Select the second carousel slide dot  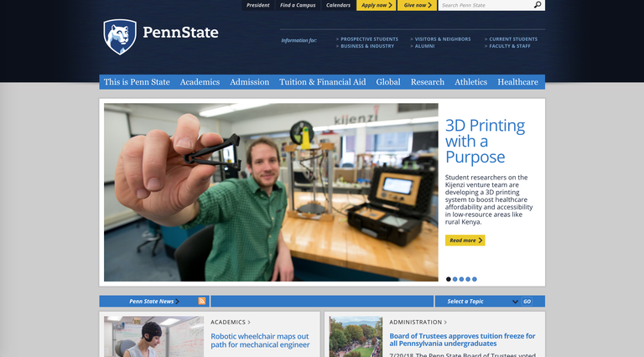tap(454, 279)
